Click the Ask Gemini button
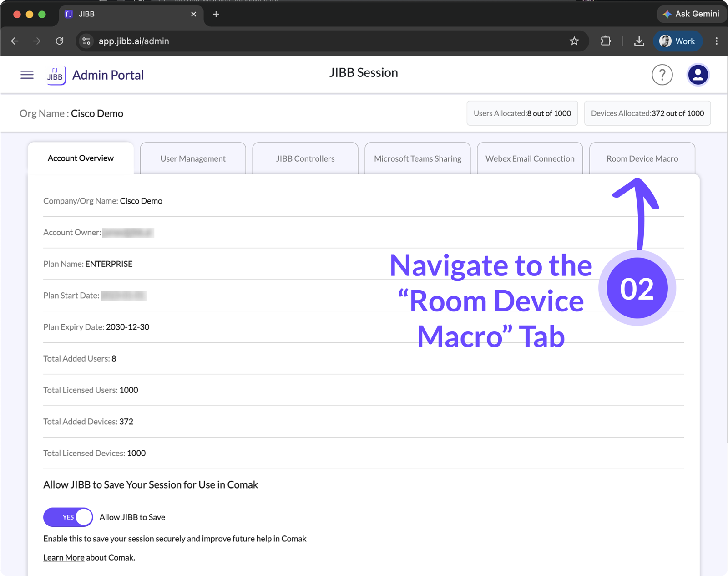728x576 pixels. [691, 14]
